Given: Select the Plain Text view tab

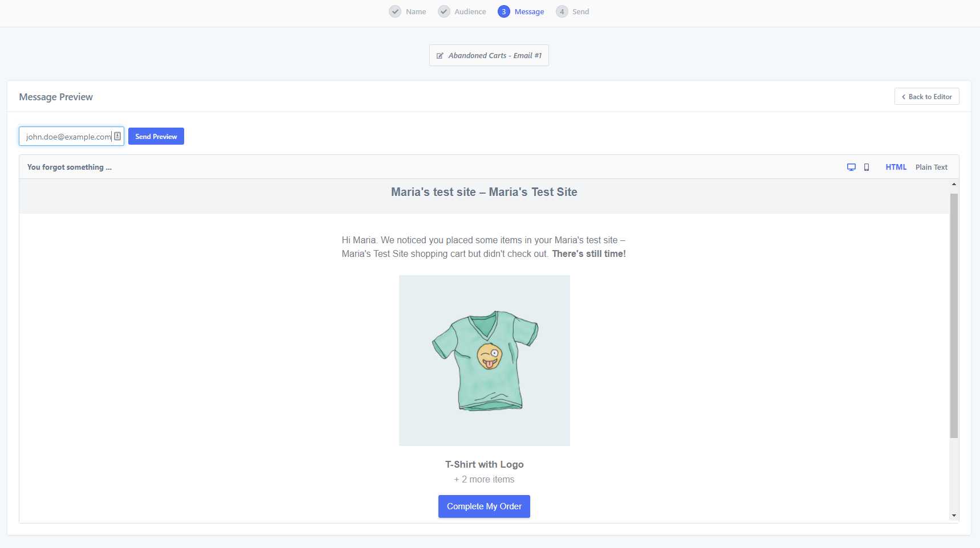Looking at the screenshot, I should [x=932, y=167].
